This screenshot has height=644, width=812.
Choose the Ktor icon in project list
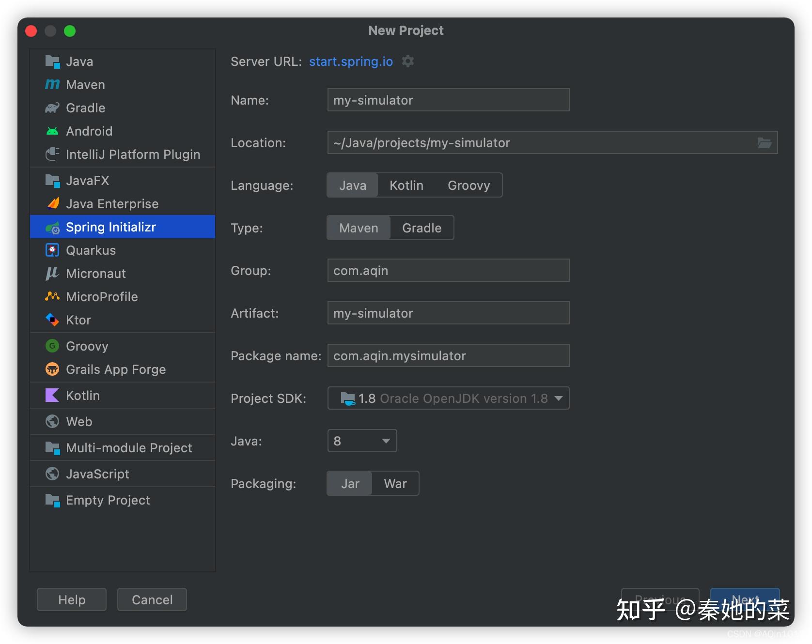52,320
